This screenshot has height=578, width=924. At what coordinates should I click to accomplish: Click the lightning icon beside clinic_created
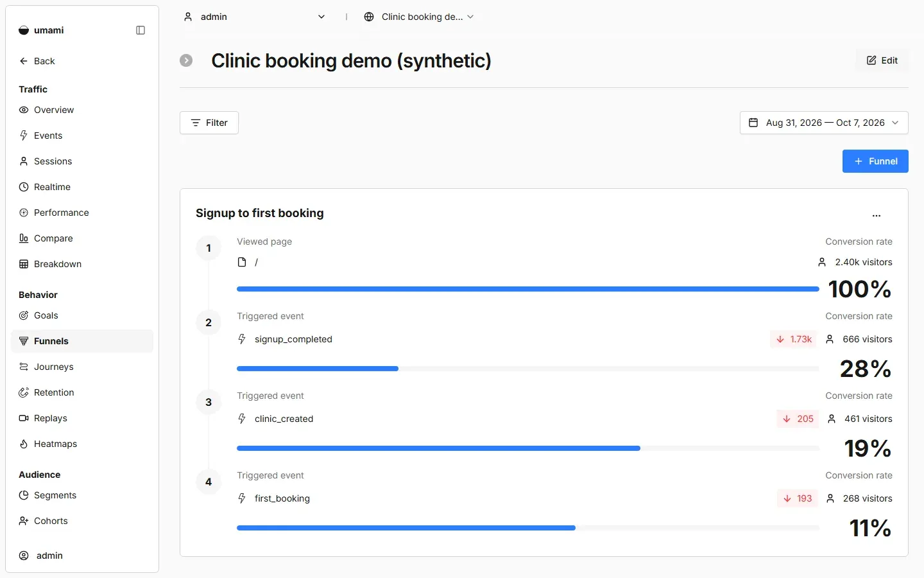coord(242,419)
